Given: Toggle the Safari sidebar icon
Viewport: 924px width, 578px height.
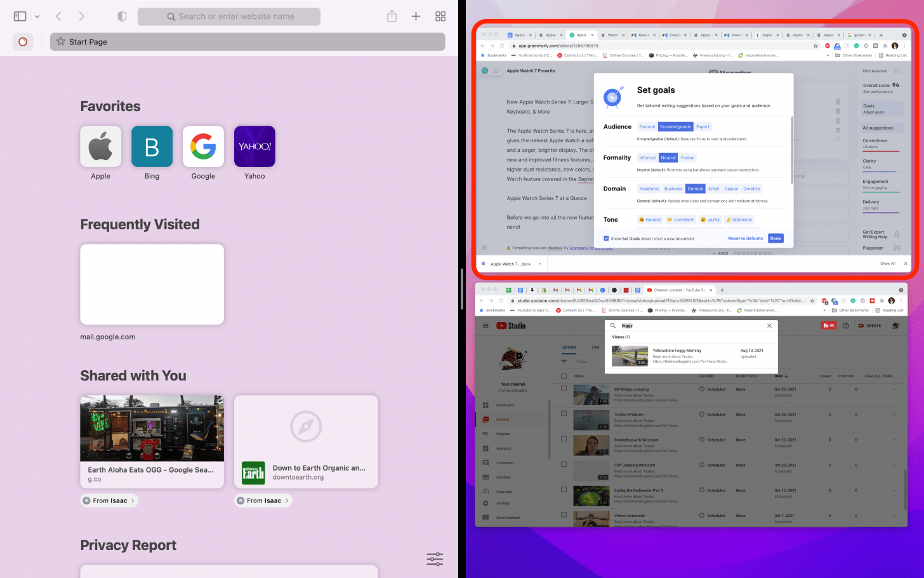Looking at the screenshot, I should click(x=20, y=17).
